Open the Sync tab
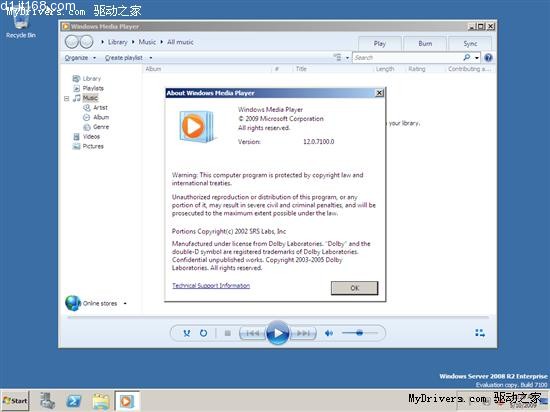 470,44
